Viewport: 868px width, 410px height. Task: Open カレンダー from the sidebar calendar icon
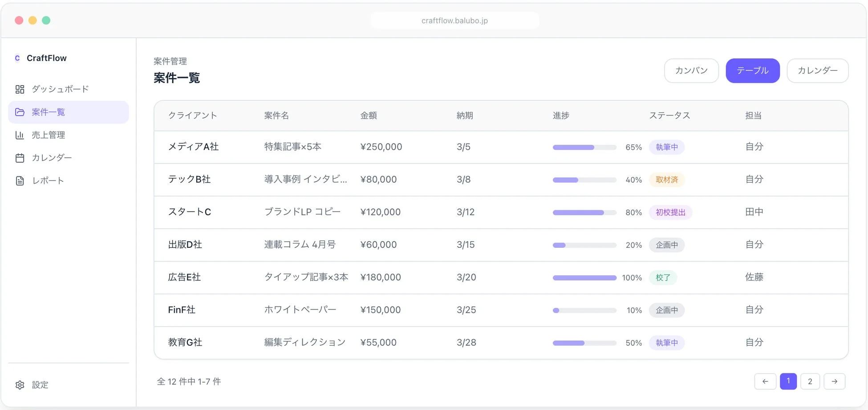[20, 157]
